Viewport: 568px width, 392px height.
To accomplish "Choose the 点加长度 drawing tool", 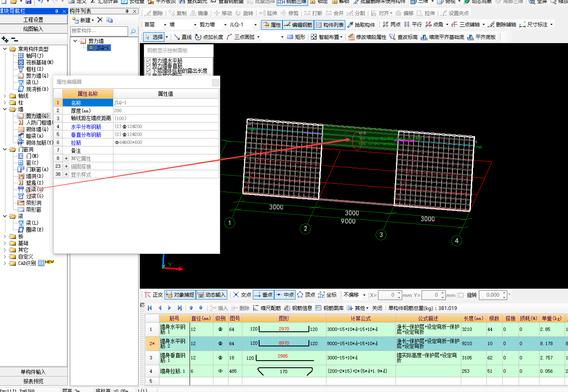I will coord(209,37).
